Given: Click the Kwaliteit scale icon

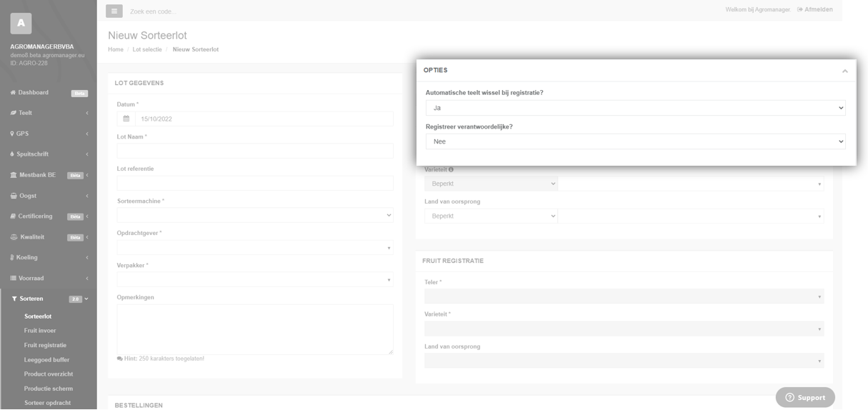Looking at the screenshot, I should (x=14, y=237).
